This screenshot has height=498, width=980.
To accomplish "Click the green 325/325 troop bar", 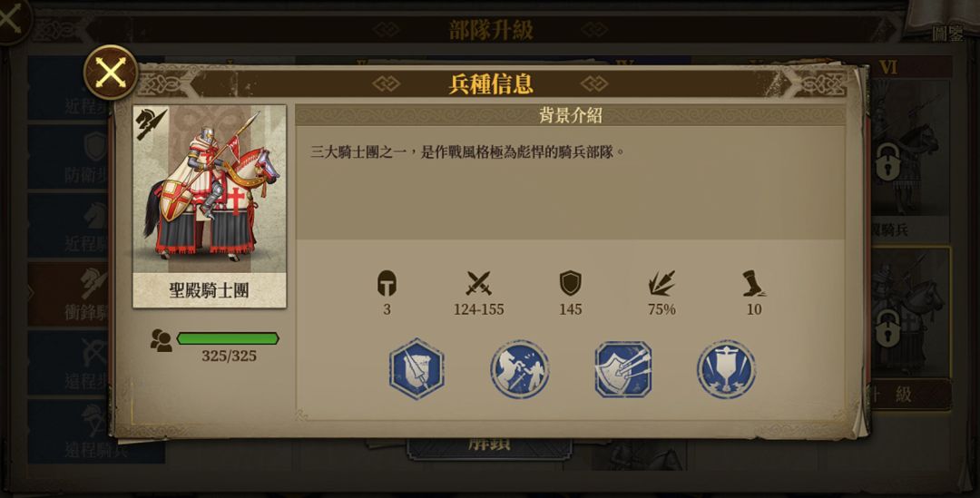I will click(x=228, y=338).
